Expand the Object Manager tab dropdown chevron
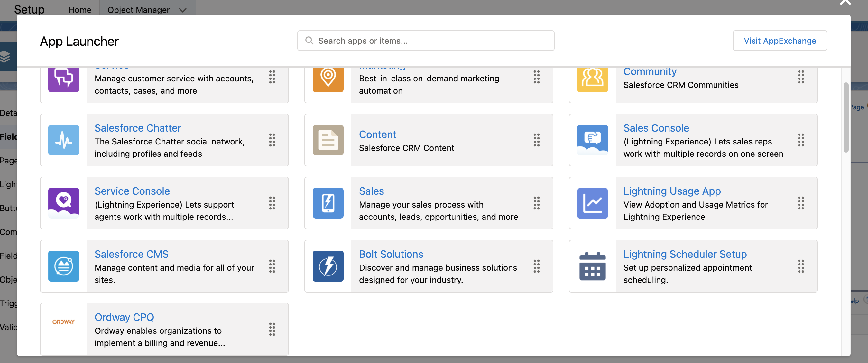The width and height of the screenshot is (868, 363). pyautogui.click(x=183, y=10)
